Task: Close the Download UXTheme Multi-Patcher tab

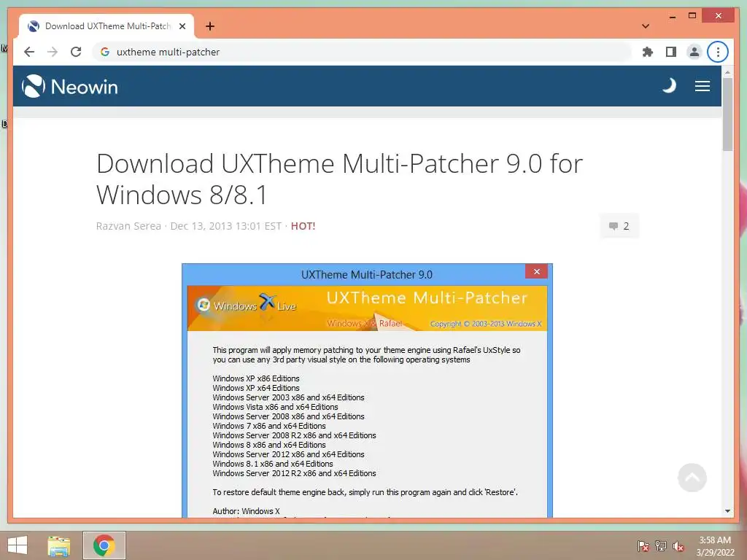Action: pyautogui.click(x=182, y=26)
